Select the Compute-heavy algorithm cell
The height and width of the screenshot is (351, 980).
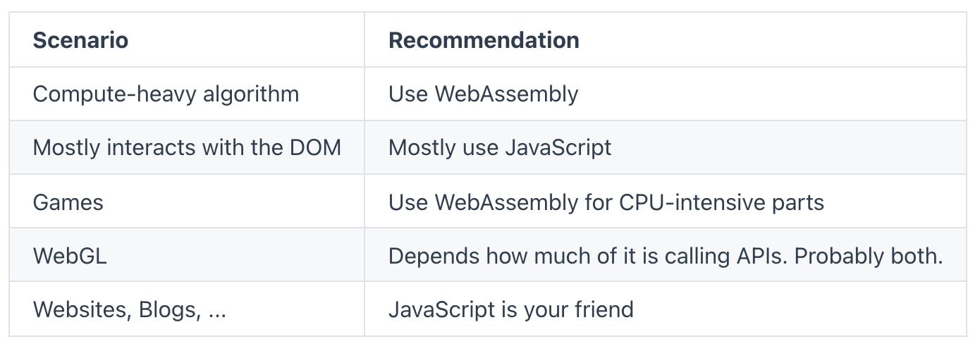tap(187, 94)
